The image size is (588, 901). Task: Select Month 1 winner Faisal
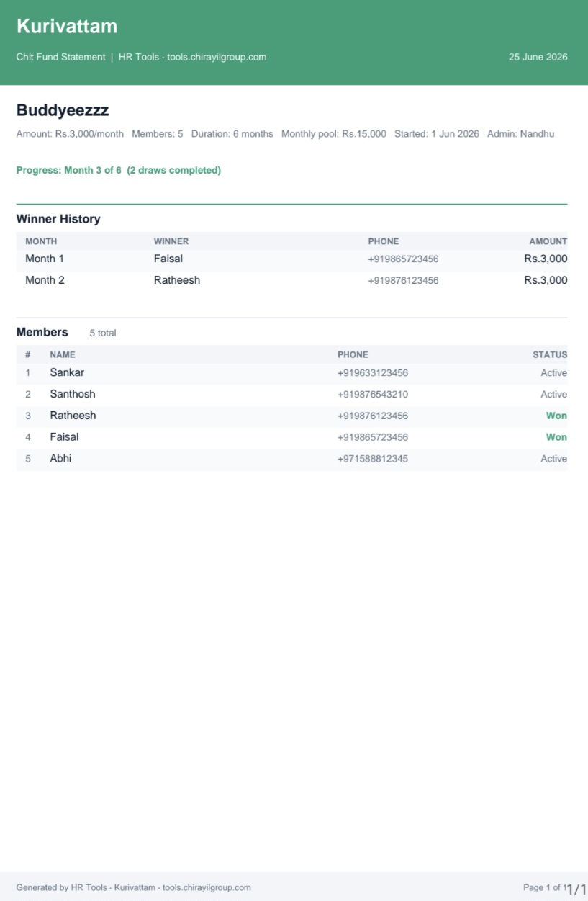pos(168,259)
